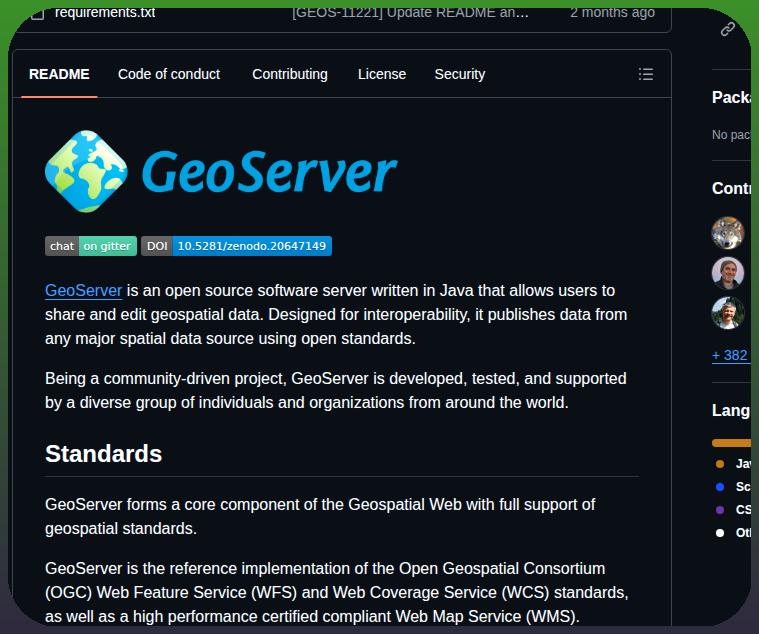Click the purple CSS language dot
759x634 pixels.
[720, 510]
